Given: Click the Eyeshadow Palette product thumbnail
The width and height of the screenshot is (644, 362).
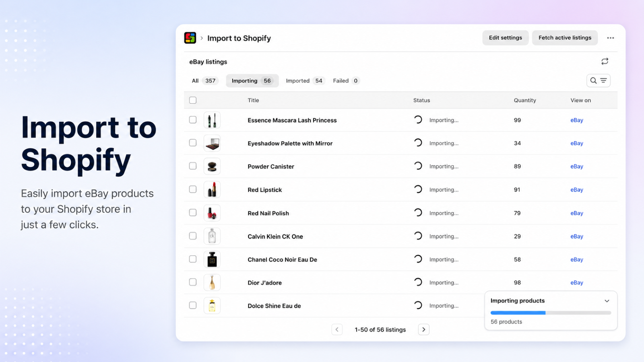Looking at the screenshot, I should point(212,143).
